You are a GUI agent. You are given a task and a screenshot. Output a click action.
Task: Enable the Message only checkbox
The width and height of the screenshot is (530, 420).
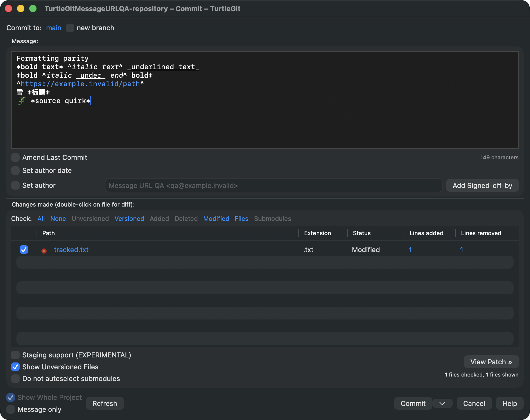11,409
